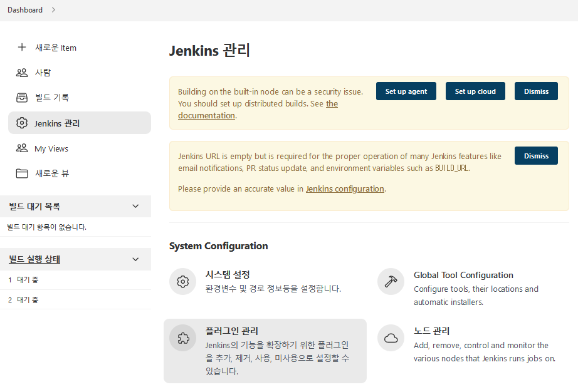Collapse the 빌드 실행 상태 panel chevron

(135, 259)
